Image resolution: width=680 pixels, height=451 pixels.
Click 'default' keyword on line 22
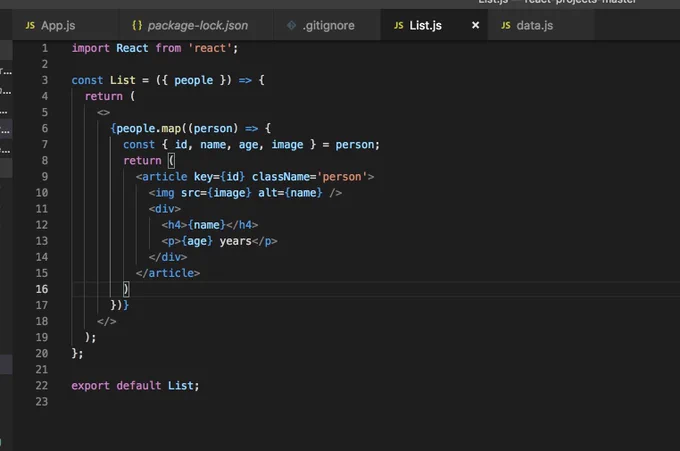point(138,386)
